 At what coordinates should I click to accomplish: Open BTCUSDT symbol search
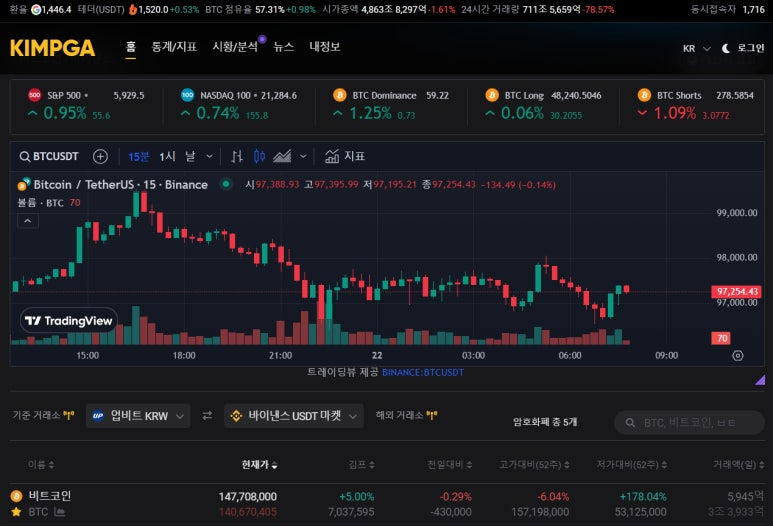pos(49,157)
